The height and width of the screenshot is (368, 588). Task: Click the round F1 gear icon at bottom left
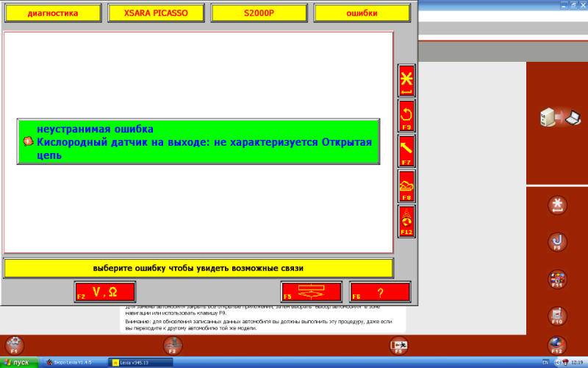[15, 345]
